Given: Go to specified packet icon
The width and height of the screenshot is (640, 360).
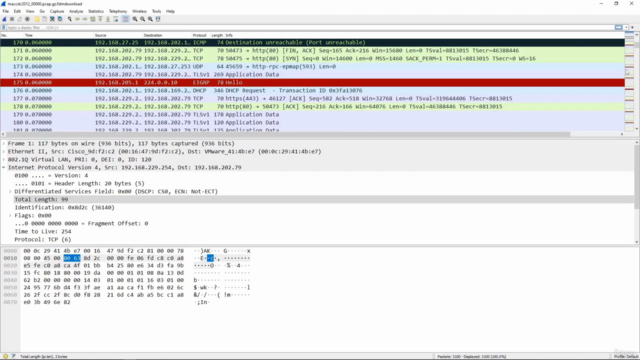Looking at the screenshot, I should (x=93, y=19).
